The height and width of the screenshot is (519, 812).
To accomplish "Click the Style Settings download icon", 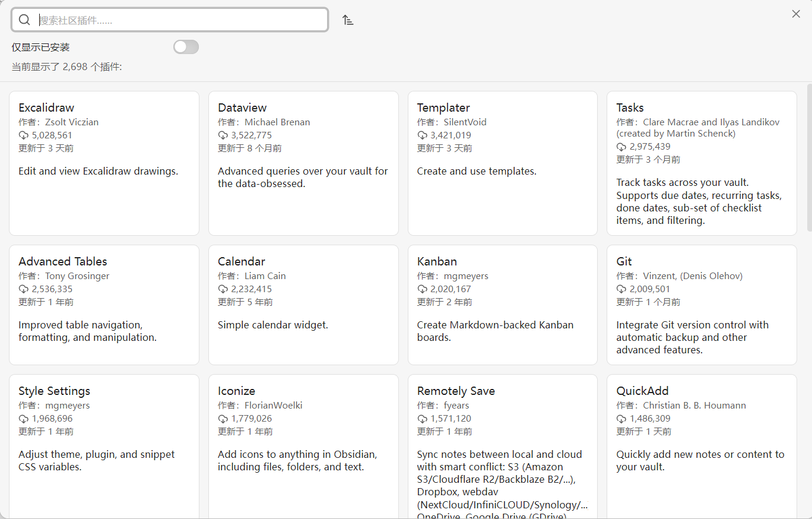I will pos(24,419).
